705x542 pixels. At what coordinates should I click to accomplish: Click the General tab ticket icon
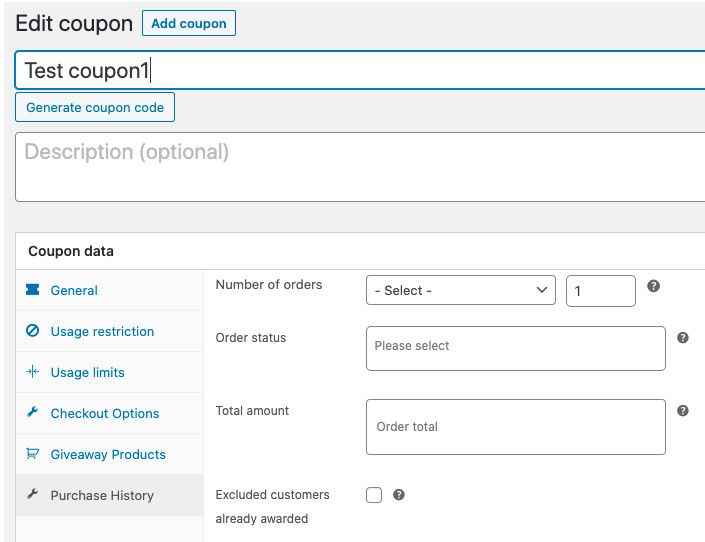(32, 290)
